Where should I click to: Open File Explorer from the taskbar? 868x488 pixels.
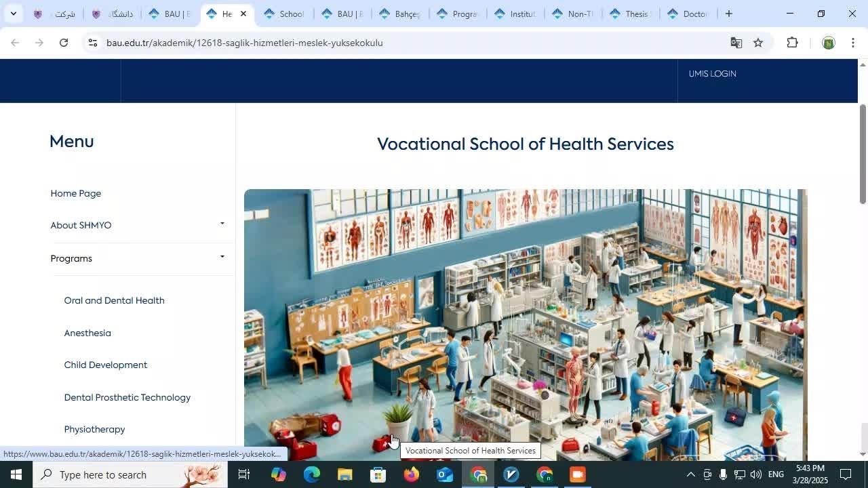pos(344,474)
